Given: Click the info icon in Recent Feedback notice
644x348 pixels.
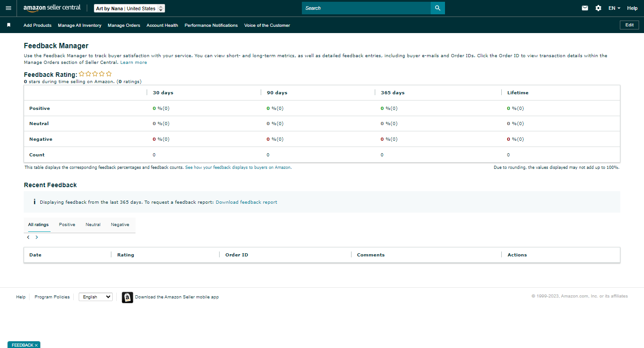Looking at the screenshot, I should click(34, 202).
